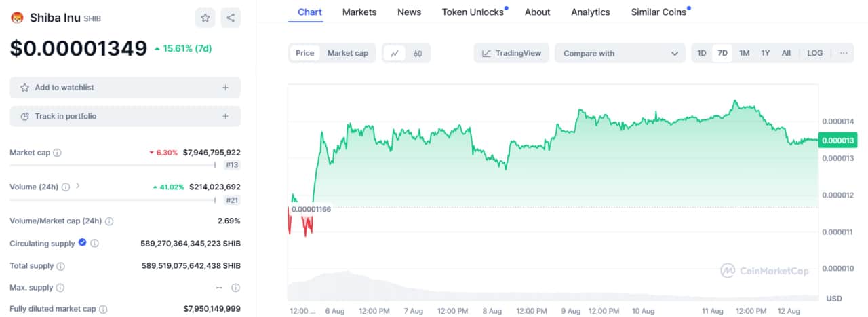Open the more options ellipsis menu
The height and width of the screenshot is (317, 868).
pyautogui.click(x=843, y=53)
